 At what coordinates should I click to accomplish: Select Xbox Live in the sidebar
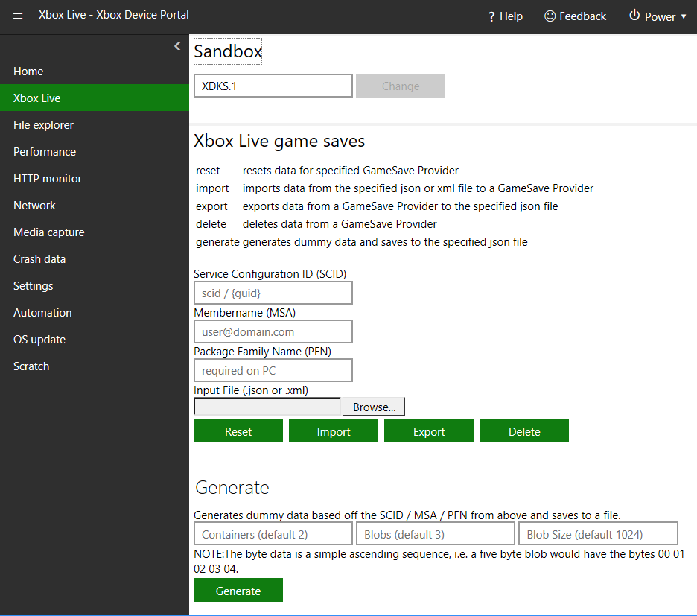[x=95, y=98]
